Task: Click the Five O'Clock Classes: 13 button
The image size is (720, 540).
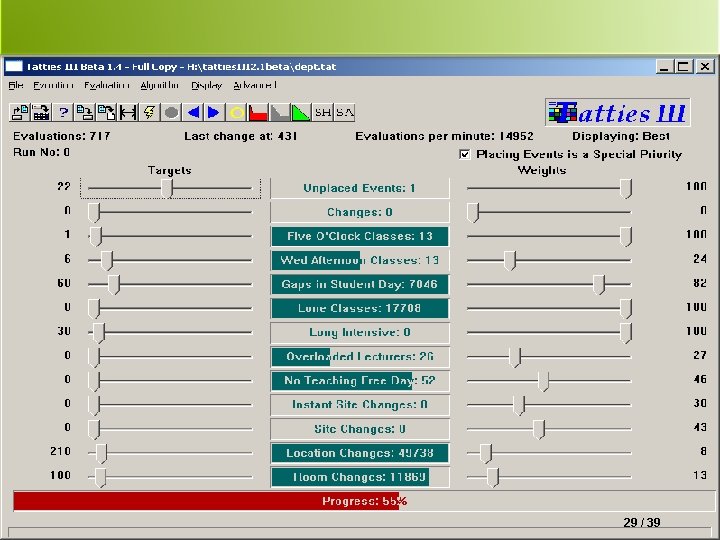Action: click(x=360, y=236)
